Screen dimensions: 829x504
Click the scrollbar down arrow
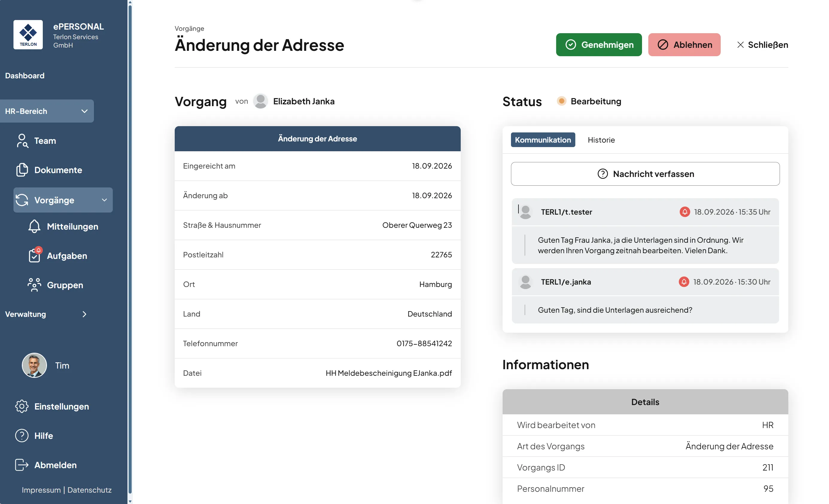pos(130,501)
